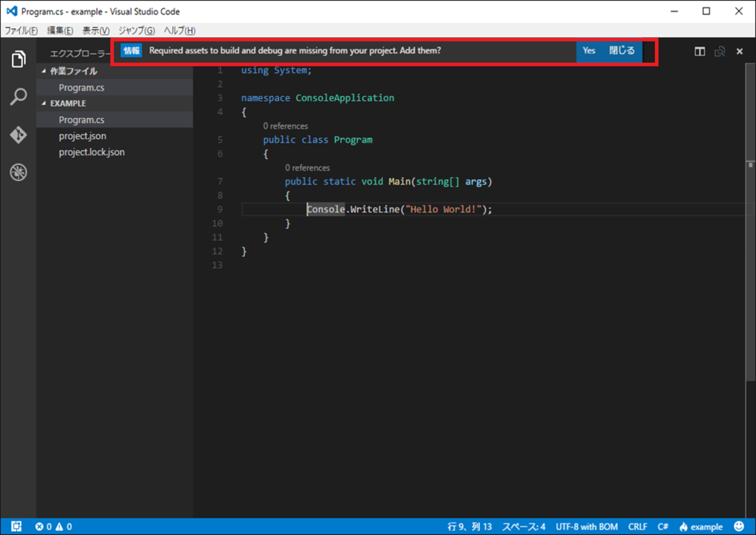Open the 表示(V) menu

pyautogui.click(x=96, y=30)
